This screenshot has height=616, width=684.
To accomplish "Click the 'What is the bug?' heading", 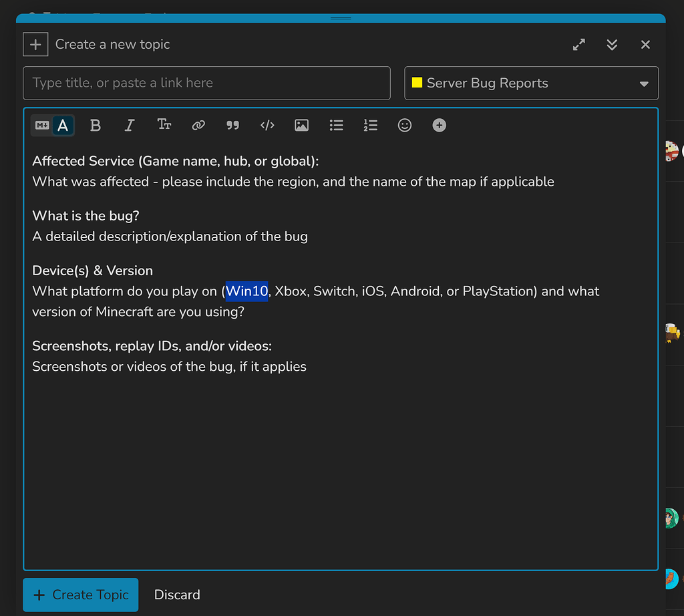I will [85, 216].
